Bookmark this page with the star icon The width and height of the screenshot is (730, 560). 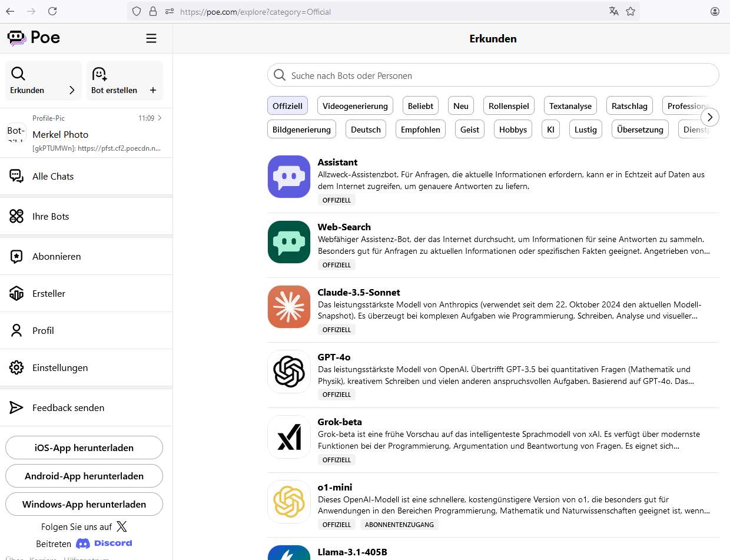coord(631,11)
